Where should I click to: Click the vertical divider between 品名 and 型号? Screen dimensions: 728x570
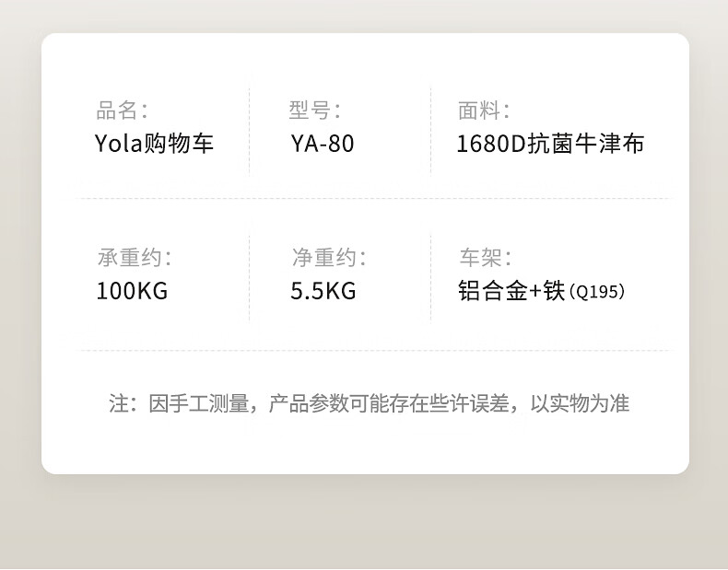point(250,131)
